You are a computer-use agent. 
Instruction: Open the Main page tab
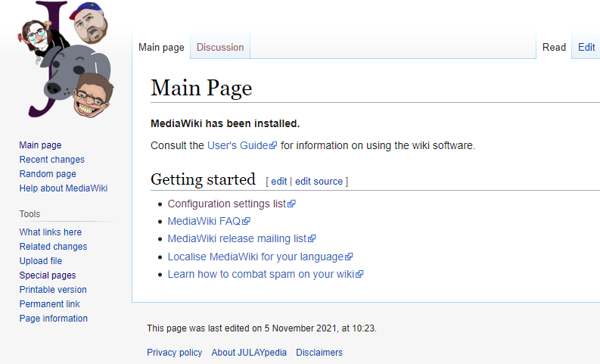161,47
